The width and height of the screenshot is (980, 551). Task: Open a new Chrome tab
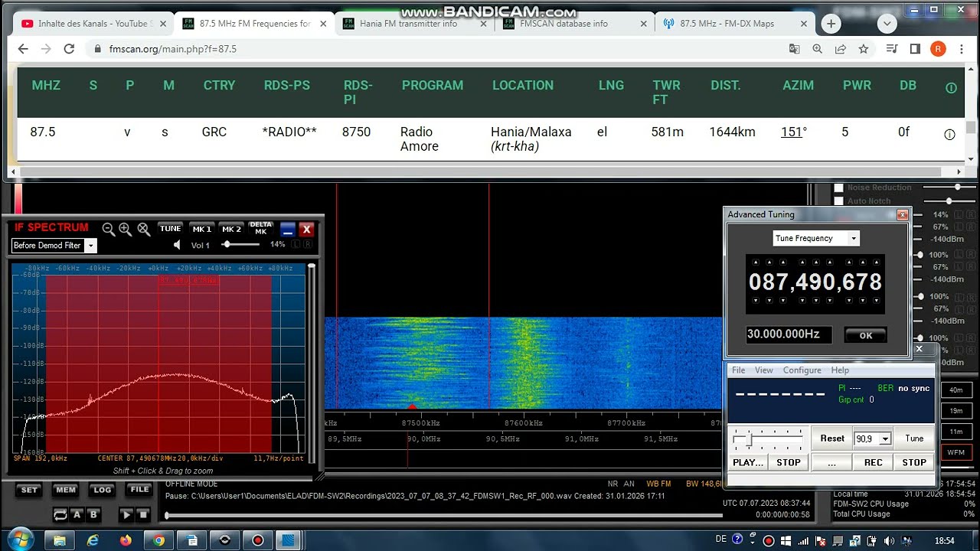tap(831, 24)
